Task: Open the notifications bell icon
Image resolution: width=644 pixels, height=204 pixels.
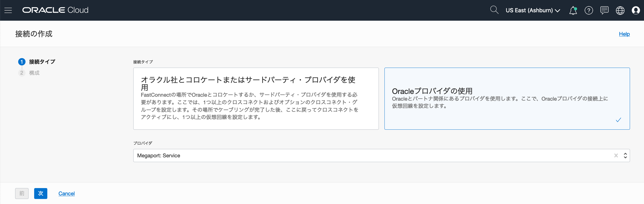Action: coord(573,10)
